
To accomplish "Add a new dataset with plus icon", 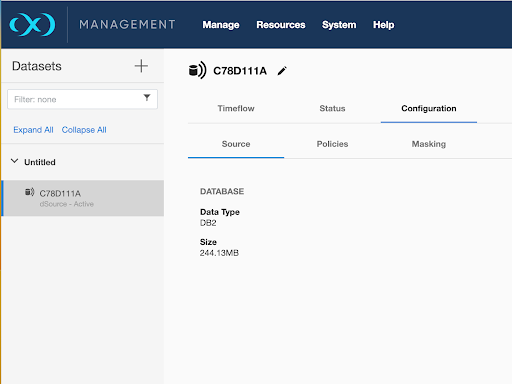I will tap(141, 66).
